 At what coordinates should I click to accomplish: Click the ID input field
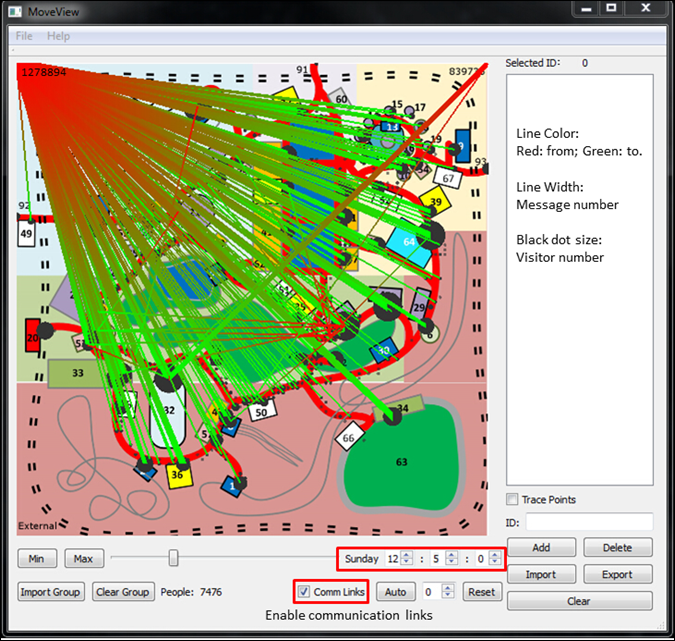(590, 522)
